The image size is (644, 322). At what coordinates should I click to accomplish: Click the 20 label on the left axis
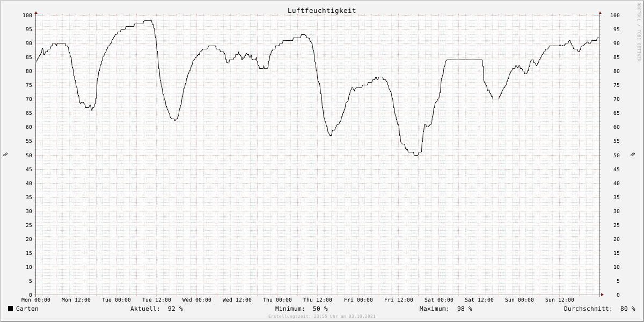pos(29,239)
